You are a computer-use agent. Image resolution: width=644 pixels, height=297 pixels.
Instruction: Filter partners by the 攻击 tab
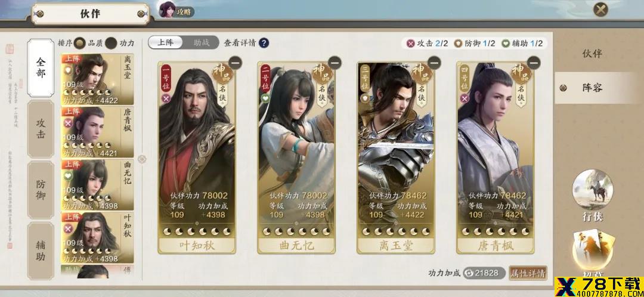pyautogui.click(x=41, y=129)
